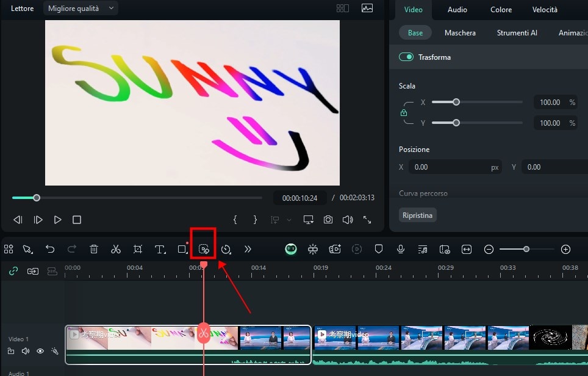Screen dimensions: 588x376
Task: Expand more tools with the double chevron
Action: (248, 249)
